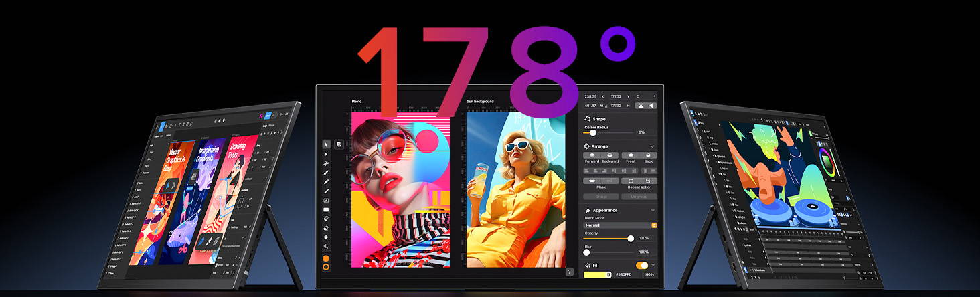The image size is (980, 297).
Task: Select the orange stroke ring circle
Action: tap(326, 266)
